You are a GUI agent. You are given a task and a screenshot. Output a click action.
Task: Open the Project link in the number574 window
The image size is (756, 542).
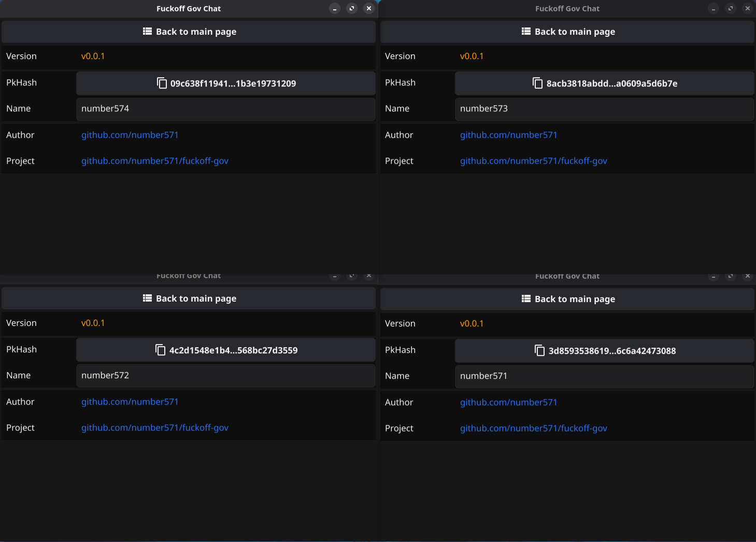(154, 161)
